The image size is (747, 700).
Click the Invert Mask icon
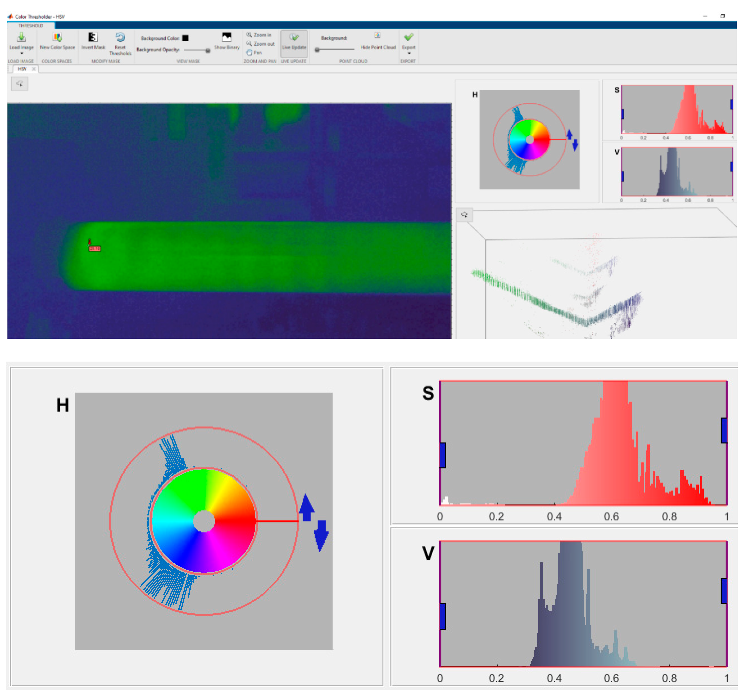(x=93, y=37)
